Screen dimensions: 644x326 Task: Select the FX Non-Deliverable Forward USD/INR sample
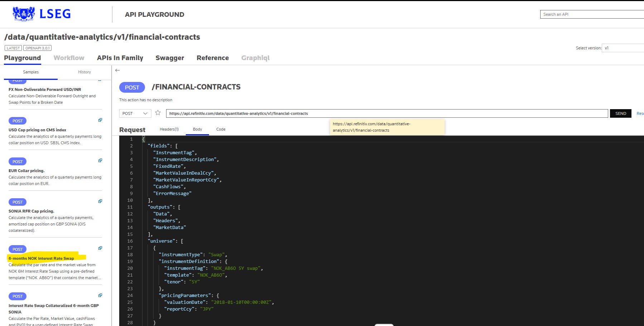[x=45, y=89]
